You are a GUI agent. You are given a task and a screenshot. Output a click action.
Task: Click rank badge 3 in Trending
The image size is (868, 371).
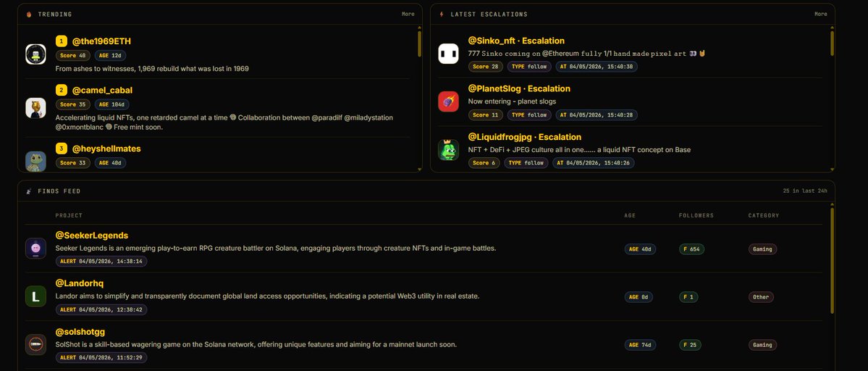click(x=62, y=149)
